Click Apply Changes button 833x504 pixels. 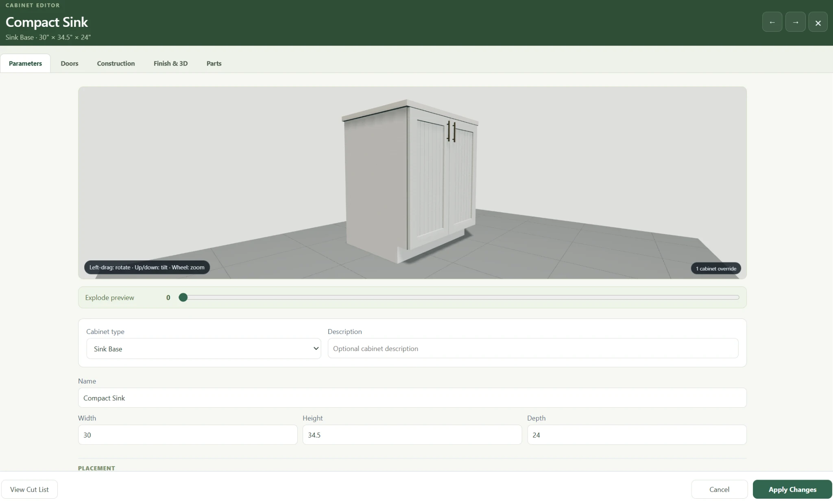point(792,489)
